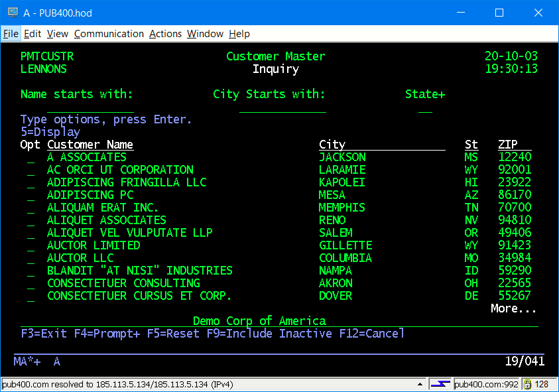Open the Help menu
The width and height of the screenshot is (559, 392).
(x=239, y=34)
